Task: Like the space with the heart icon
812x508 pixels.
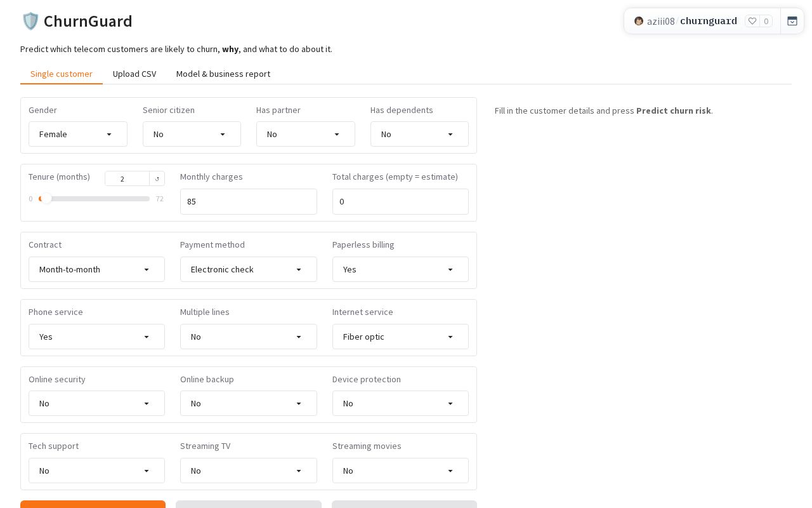Action: click(752, 21)
